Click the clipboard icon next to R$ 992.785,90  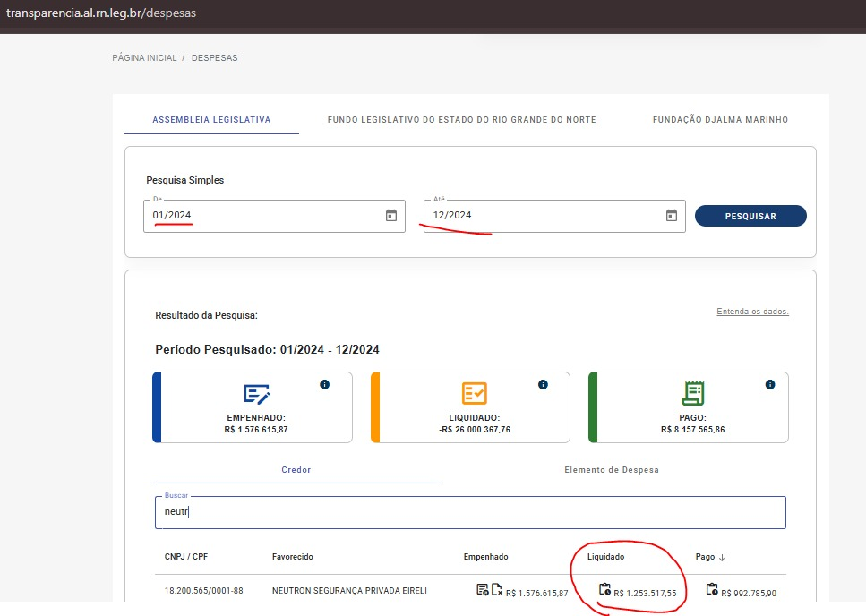click(712, 589)
